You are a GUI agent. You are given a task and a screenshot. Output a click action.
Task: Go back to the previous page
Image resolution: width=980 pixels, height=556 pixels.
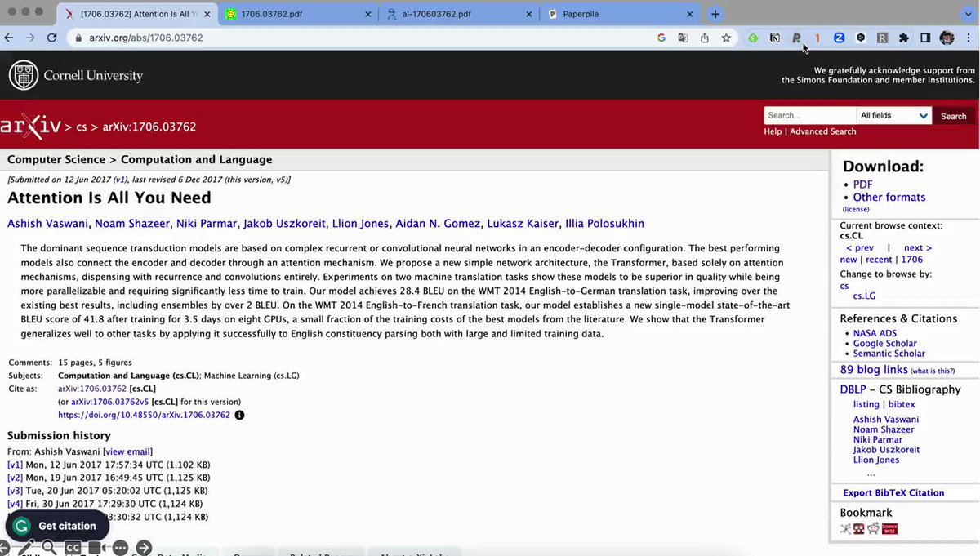pyautogui.click(x=9, y=38)
